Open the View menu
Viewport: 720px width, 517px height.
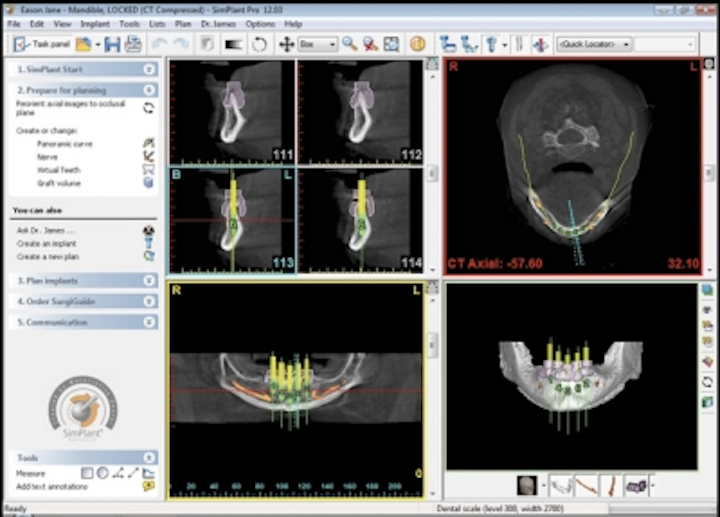coord(62,24)
